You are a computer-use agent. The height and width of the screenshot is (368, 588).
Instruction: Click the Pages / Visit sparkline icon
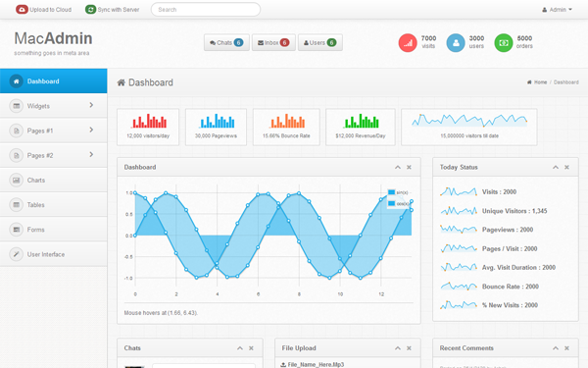point(459,248)
